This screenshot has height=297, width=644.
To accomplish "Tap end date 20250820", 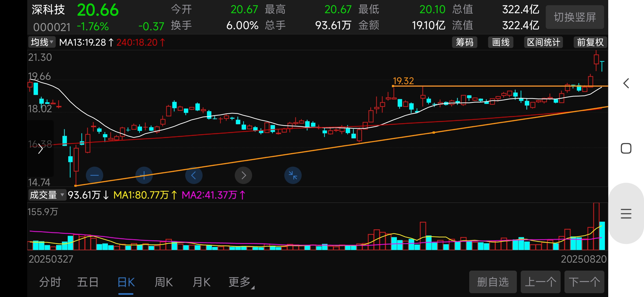I will (584, 259).
